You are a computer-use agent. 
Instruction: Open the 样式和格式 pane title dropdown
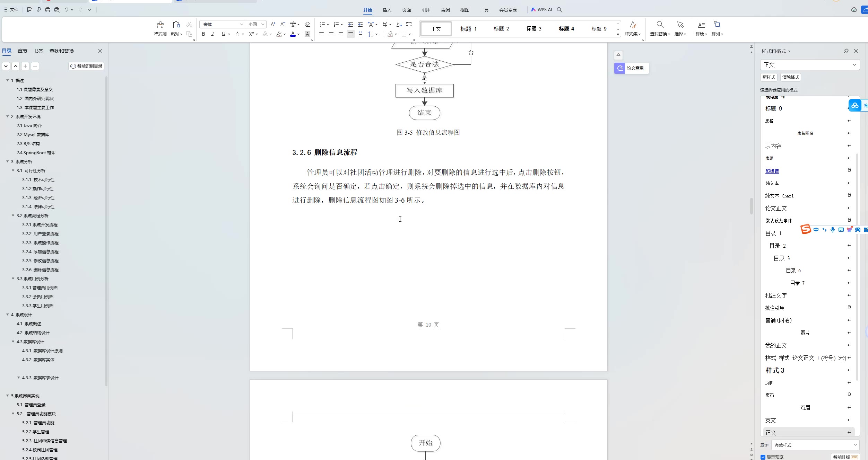(789, 51)
